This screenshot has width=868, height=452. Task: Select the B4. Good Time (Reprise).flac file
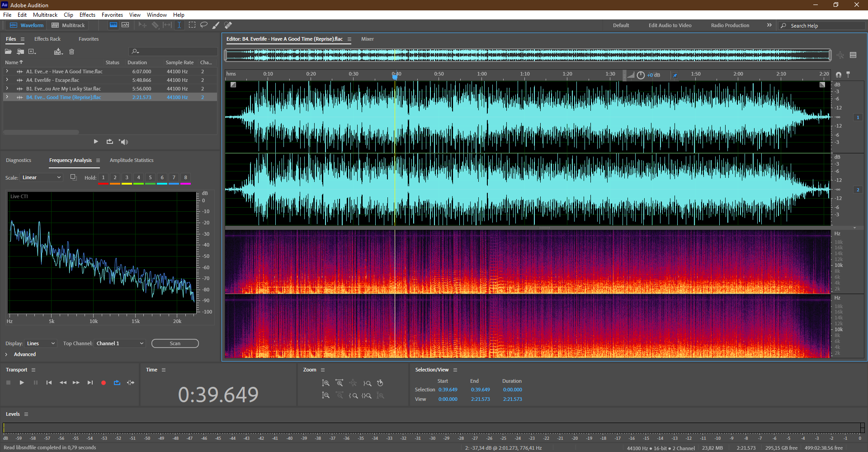[x=110, y=97]
